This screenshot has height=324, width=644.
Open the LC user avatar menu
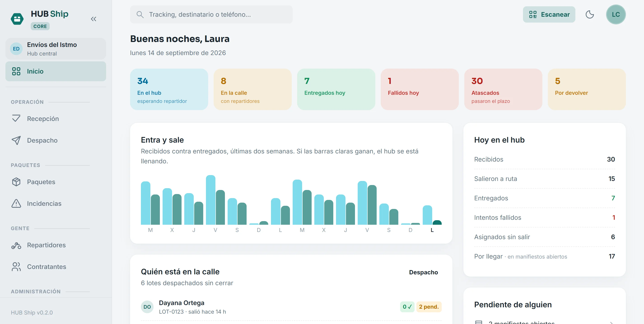coord(616,14)
